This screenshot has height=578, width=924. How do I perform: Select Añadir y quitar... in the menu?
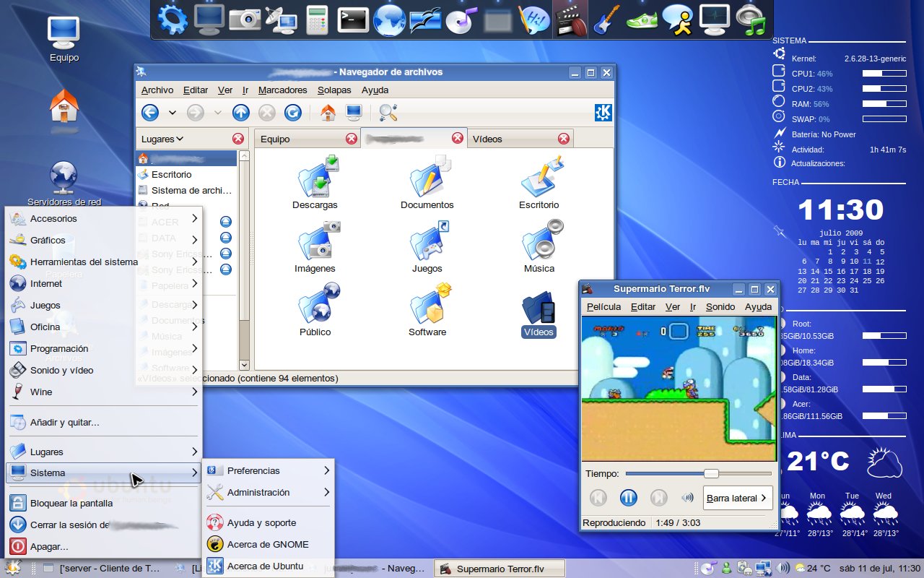click(103, 422)
